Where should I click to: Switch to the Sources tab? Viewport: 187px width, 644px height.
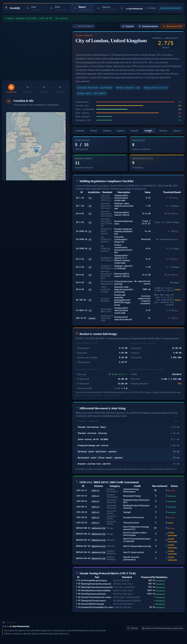(x=163, y=131)
